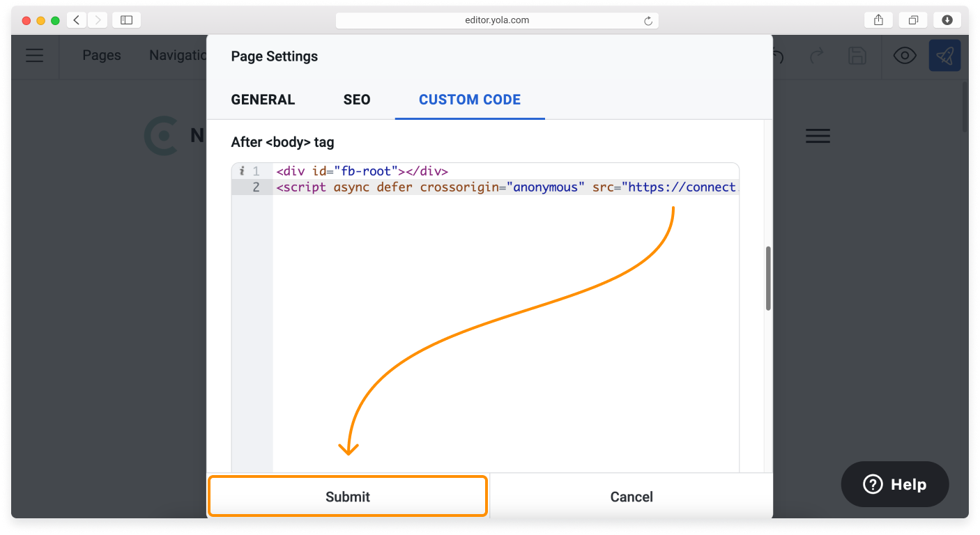980x535 pixels.
Task: Click the Cancel button
Action: (x=631, y=496)
